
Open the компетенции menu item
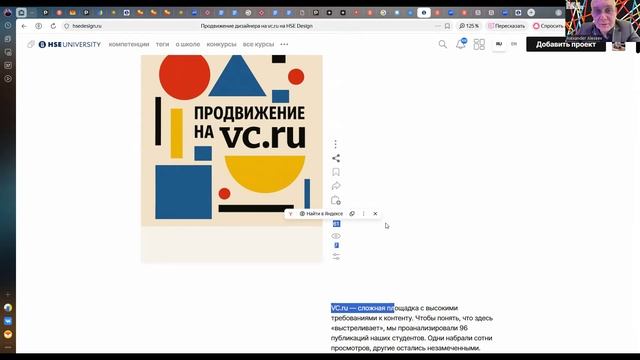129,44
